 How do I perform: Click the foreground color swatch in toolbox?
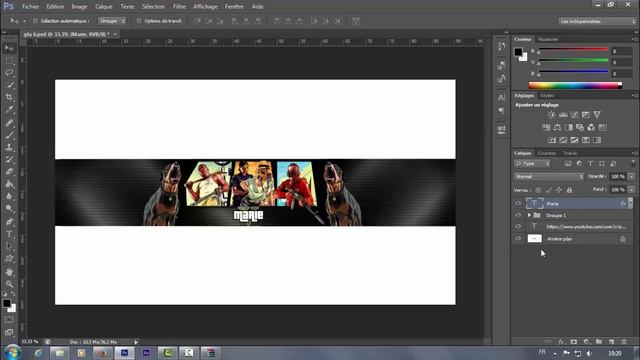7,303
